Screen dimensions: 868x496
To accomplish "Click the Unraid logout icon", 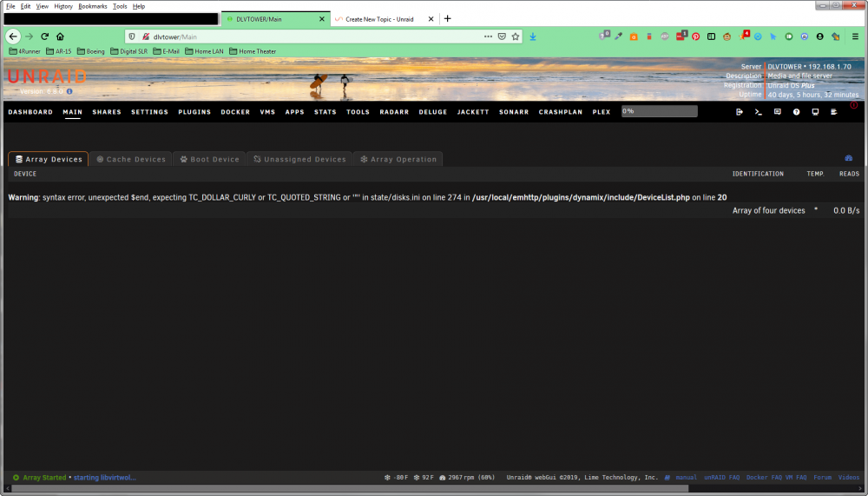I will point(739,112).
